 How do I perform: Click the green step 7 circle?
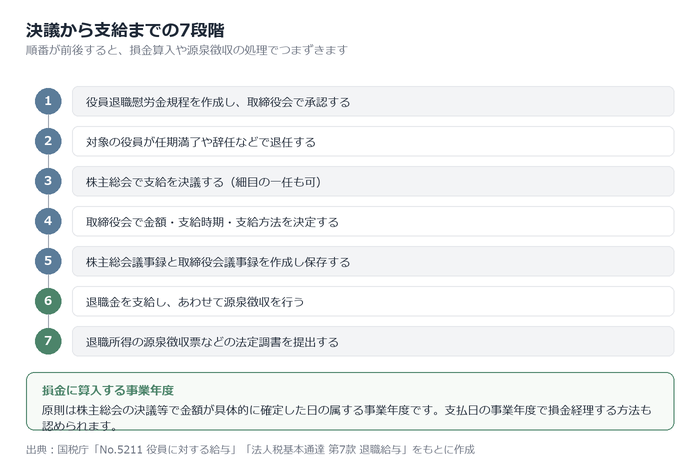tap(48, 341)
